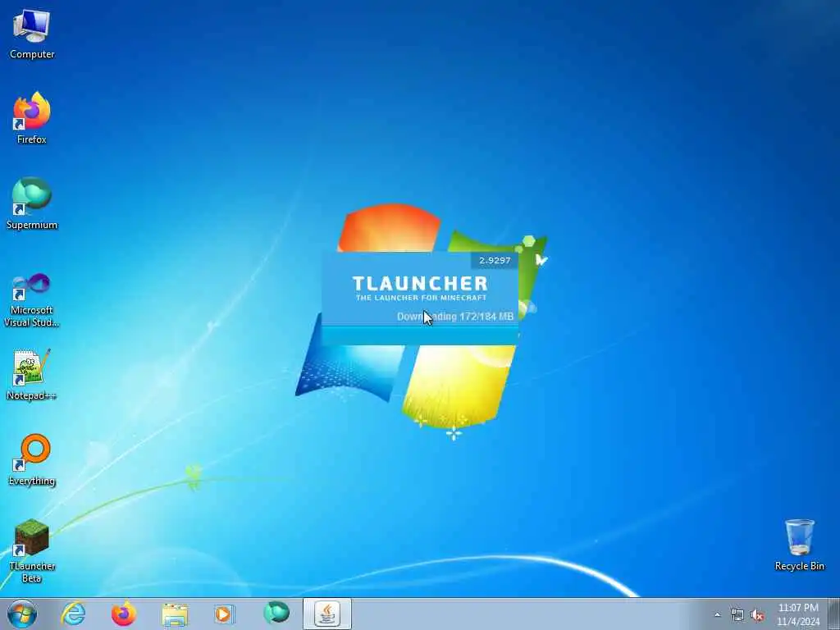Show hidden tray icons arrow
Screen dimensions: 840x630
[717, 614]
